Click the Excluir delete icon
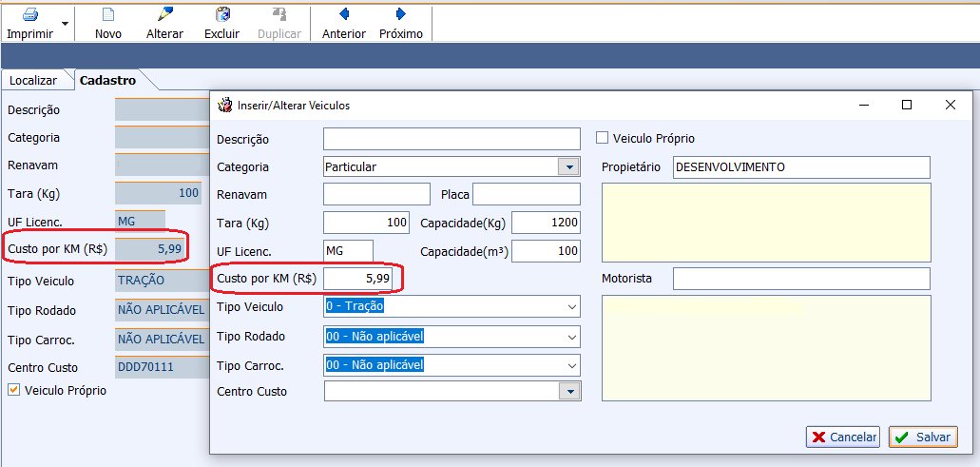The height and width of the screenshot is (467, 980). click(x=221, y=15)
